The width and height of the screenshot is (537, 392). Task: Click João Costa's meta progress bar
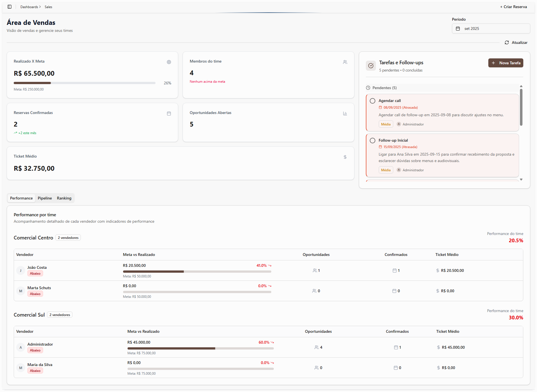pos(197,272)
